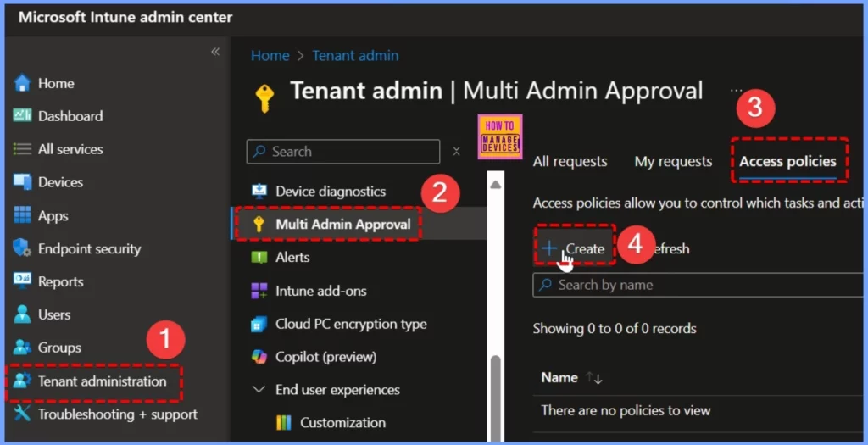Click the Create button

point(573,249)
